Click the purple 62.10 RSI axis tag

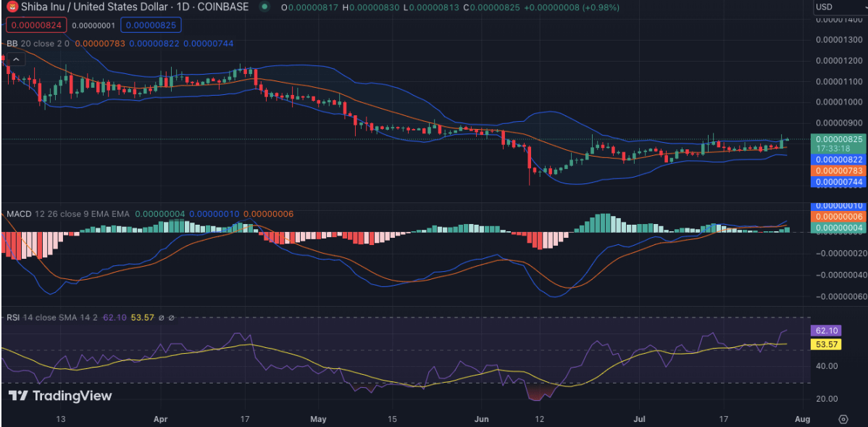point(826,331)
